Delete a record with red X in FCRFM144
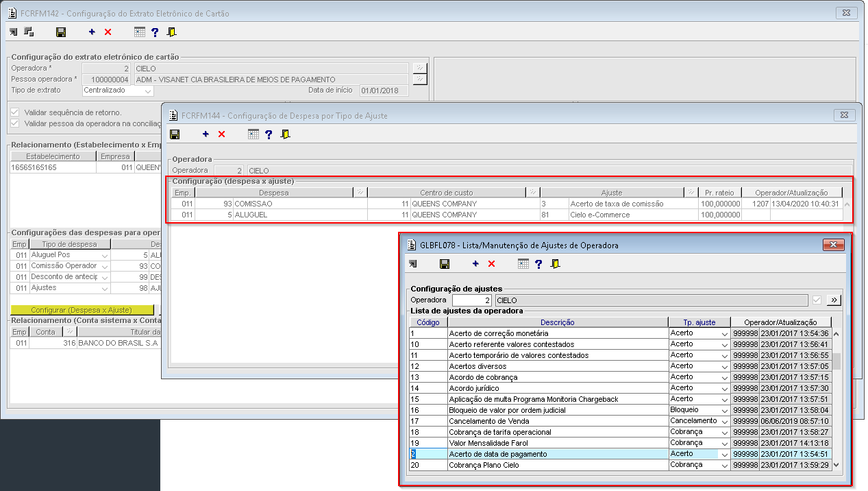 pos(221,134)
